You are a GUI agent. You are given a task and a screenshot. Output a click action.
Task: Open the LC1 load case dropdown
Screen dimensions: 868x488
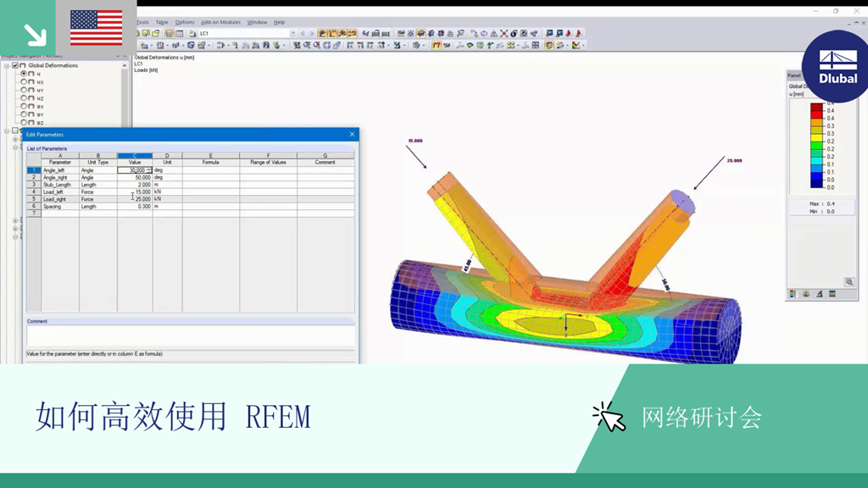(292, 33)
